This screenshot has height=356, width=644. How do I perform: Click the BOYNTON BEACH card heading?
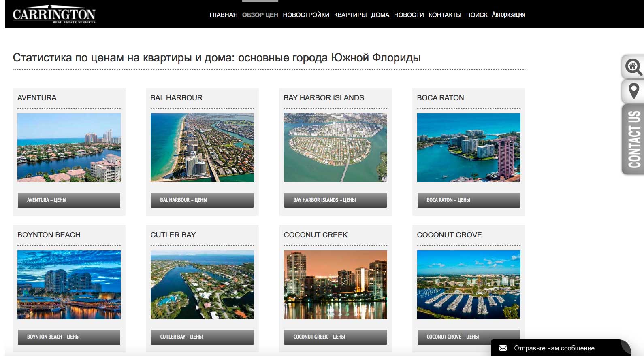(x=49, y=235)
